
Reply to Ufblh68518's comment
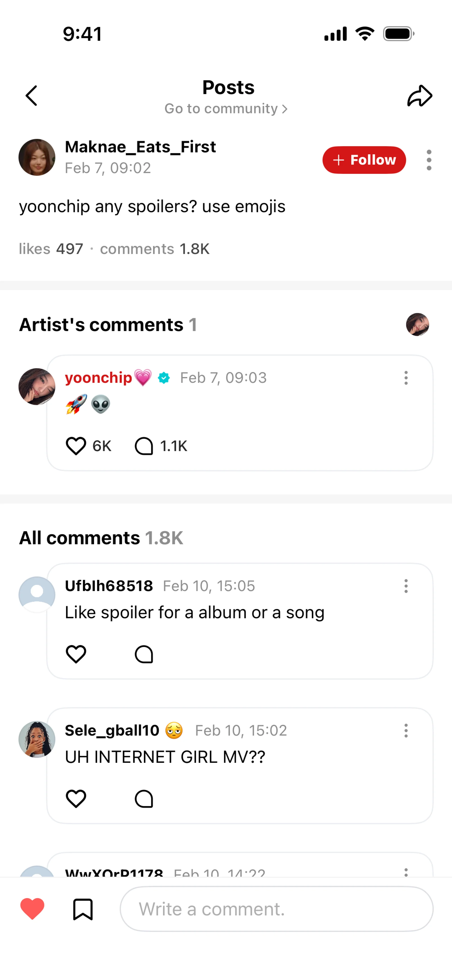tap(144, 654)
